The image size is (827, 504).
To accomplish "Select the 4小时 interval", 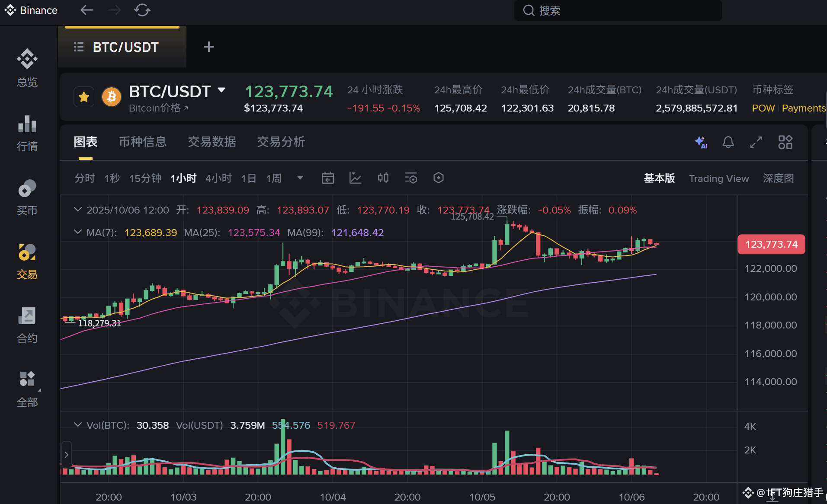I will point(218,178).
